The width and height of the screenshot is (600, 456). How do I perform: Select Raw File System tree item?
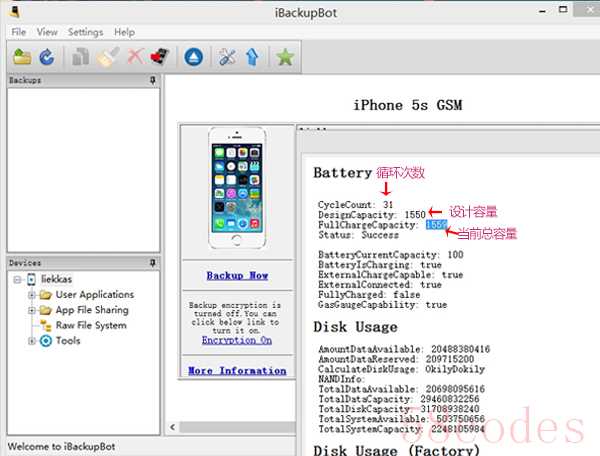coord(91,326)
